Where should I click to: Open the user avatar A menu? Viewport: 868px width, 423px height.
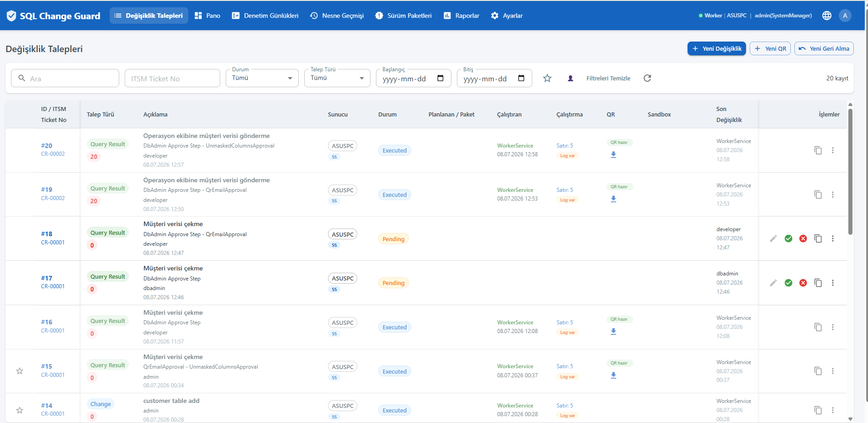(845, 16)
